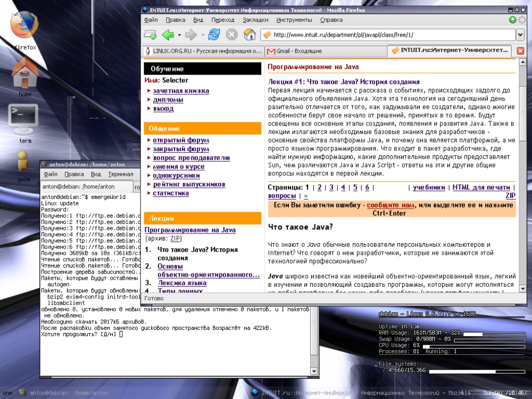Open the однокурсники link
Image resolution: width=532 pixels, height=399 pixels.
[176, 175]
